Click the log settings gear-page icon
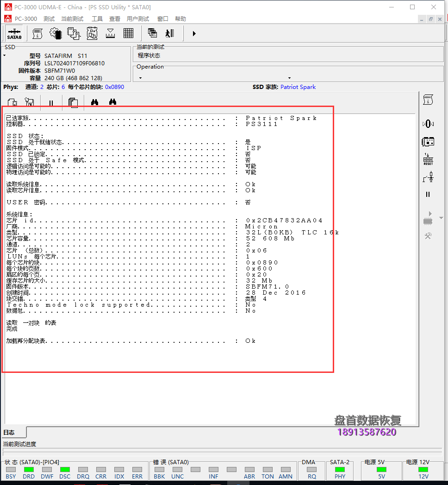Image resolution: width=448 pixels, height=485 pixels. click(x=12, y=102)
